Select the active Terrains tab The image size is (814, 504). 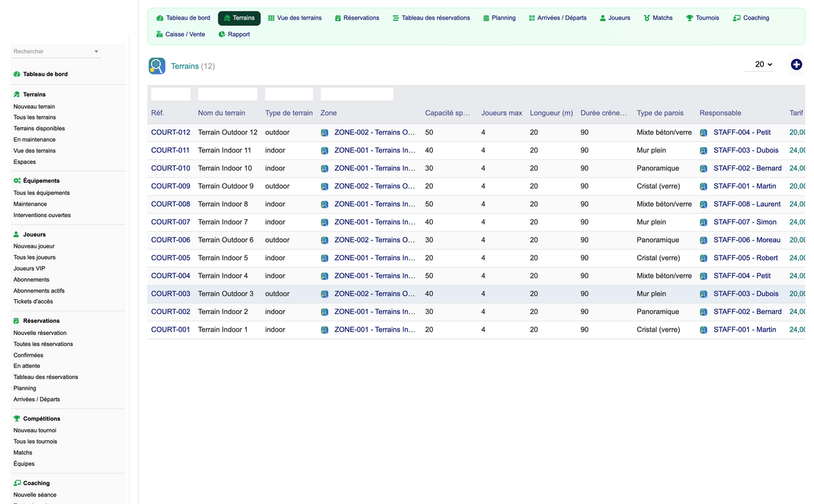(x=239, y=18)
